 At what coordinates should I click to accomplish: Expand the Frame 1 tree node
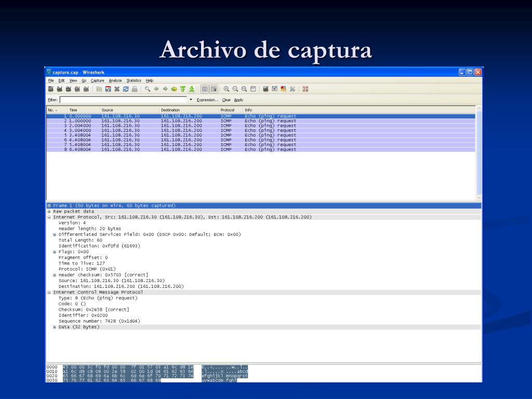coord(49,206)
